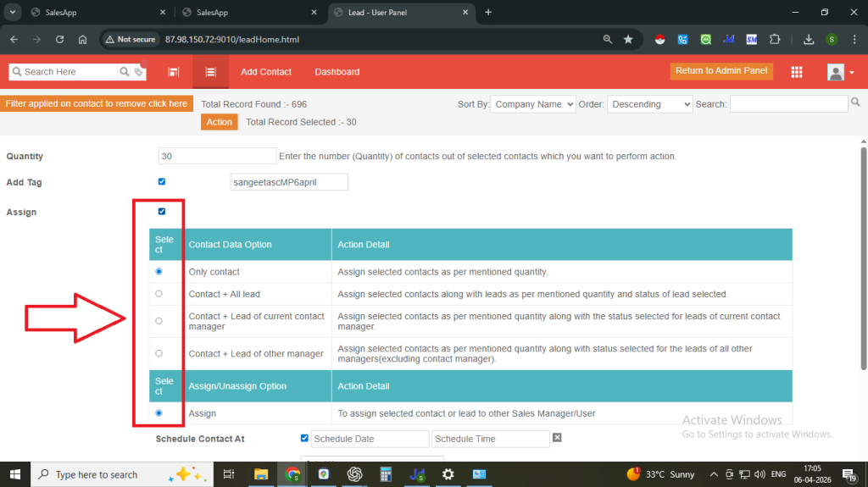Bookmark this page with star icon
The width and height of the screenshot is (868, 487).
pyautogui.click(x=628, y=39)
